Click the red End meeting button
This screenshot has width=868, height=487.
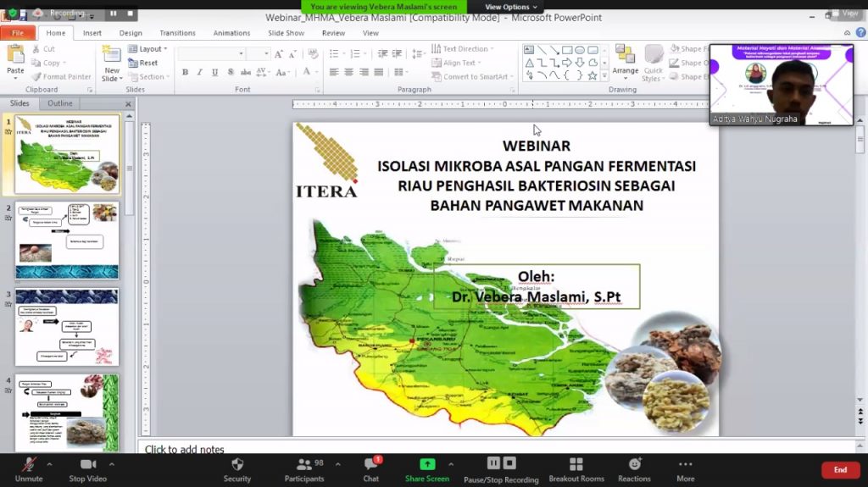[840, 470]
